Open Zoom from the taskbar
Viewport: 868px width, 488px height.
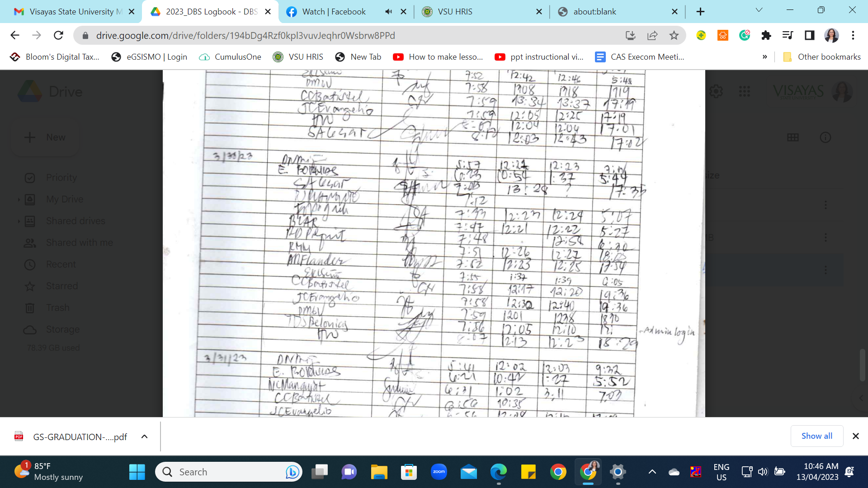coord(439,472)
